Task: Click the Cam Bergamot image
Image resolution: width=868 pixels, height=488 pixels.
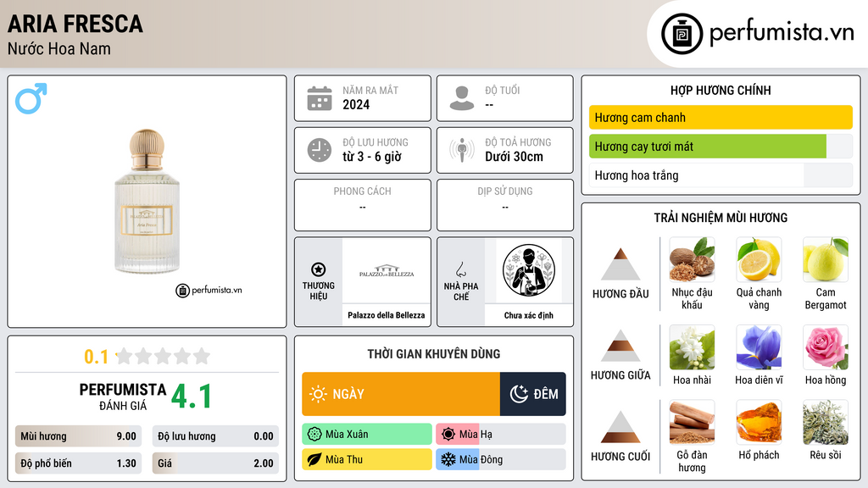Action: click(826, 259)
